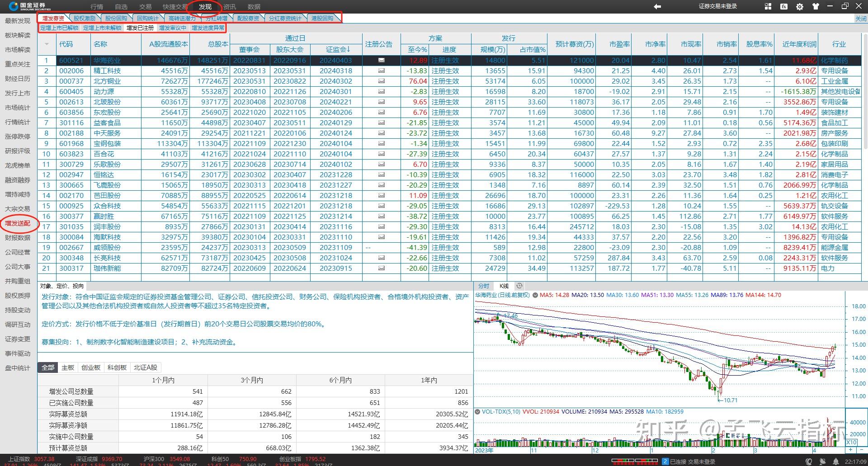
Task: Open the fx formula manager icon
Action: click(783, 6)
